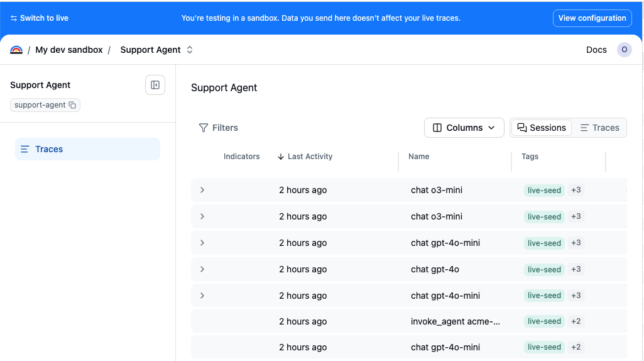
Task: Open the user avatar 'O' menu
Action: point(624,50)
